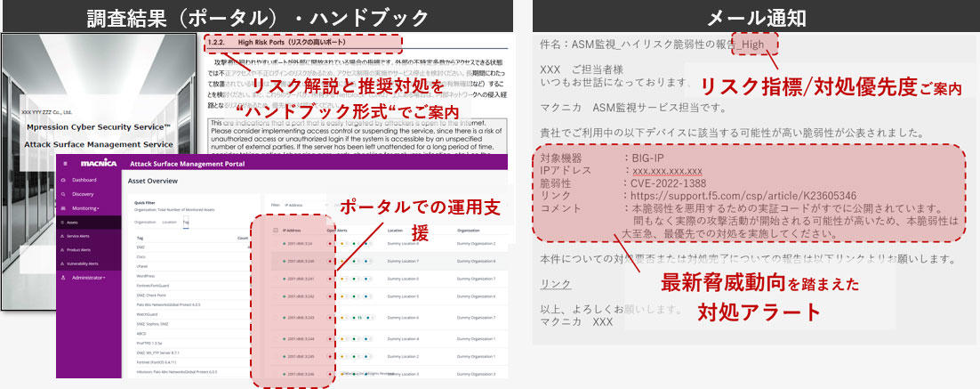The image size is (980, 389).
Task: Click the Service Alerts warning icon
Action: [x=64, y=235]
